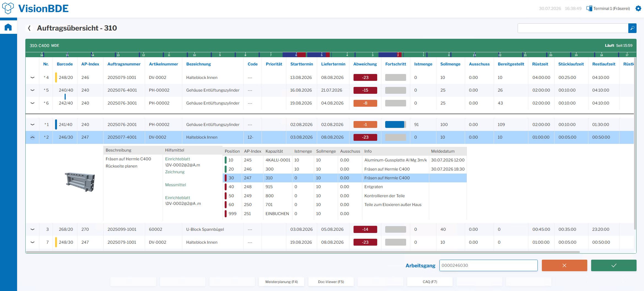The height and width of the screenshot is (291, 644).
Task: Expand row 2025076-2001 details
Action: 32,125
